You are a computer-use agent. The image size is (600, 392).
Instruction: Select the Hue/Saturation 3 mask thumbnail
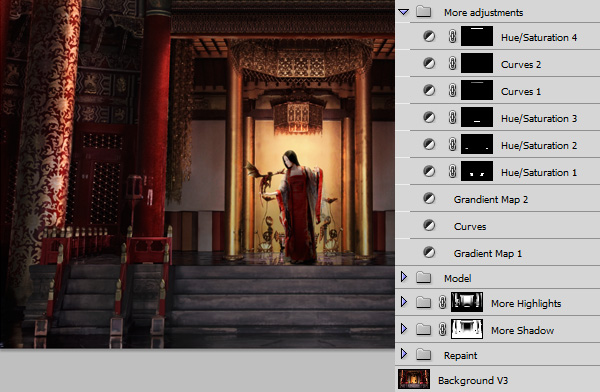[x=477, y=117]
